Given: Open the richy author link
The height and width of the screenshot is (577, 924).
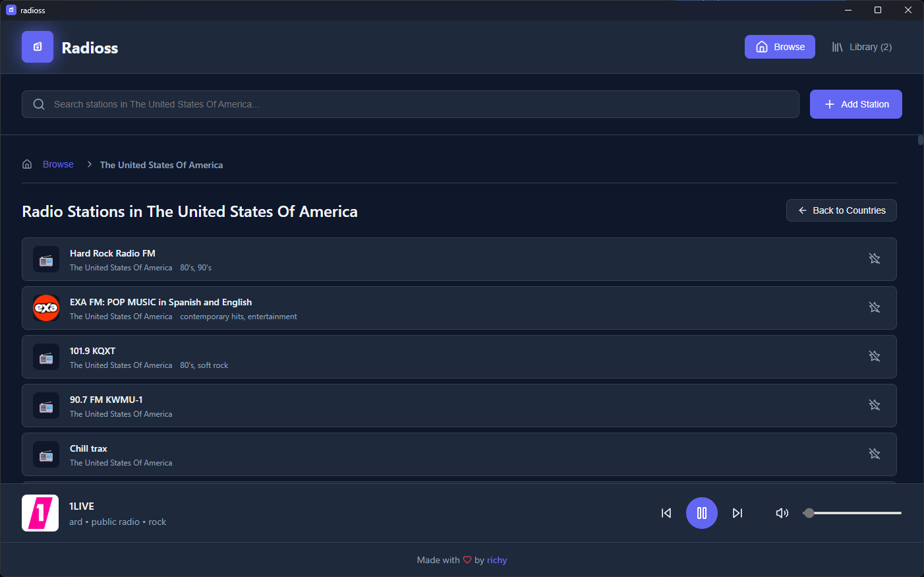Looking at the screenshot, I should coord(497,560).
